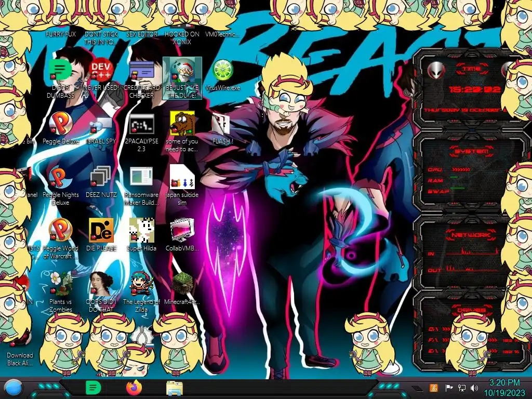Open the D FOR DUMBASS green desktop icon

point(60,71)
